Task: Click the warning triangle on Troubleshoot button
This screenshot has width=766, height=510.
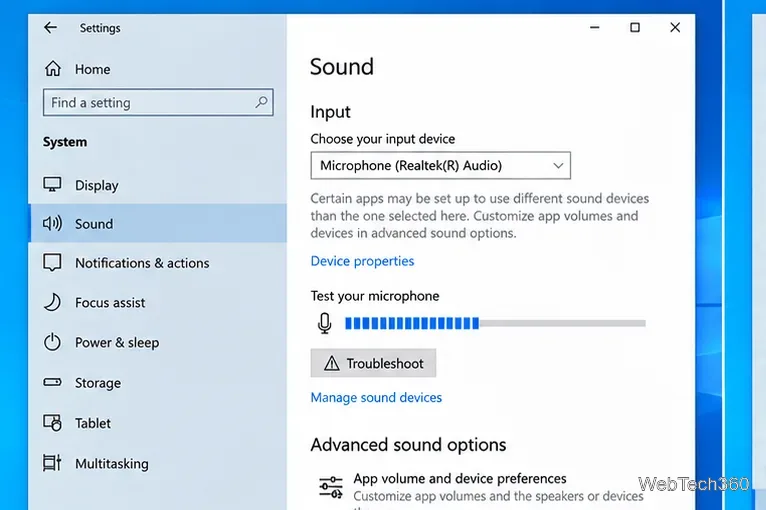Action: tap(332, 363)
